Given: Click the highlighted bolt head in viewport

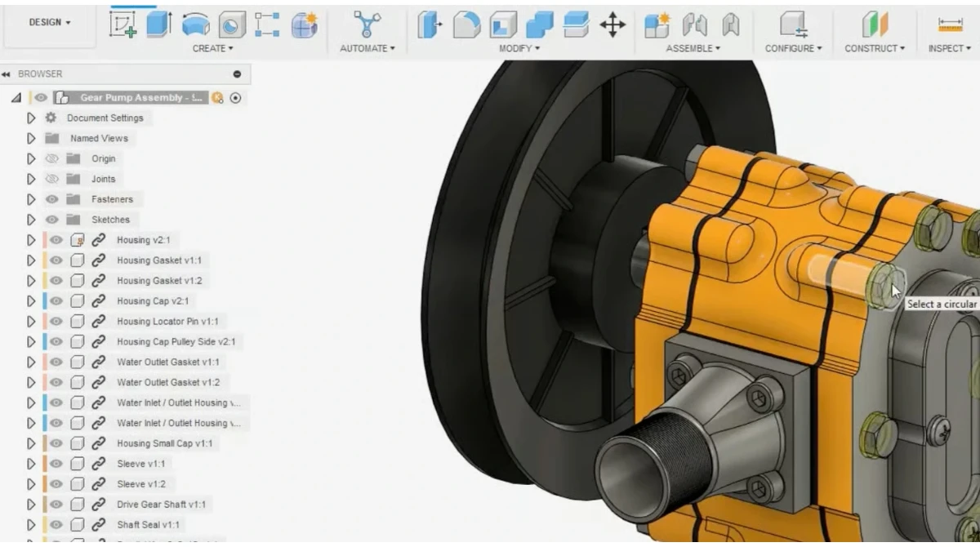Looking at the screenshot, I should point(882,287).
